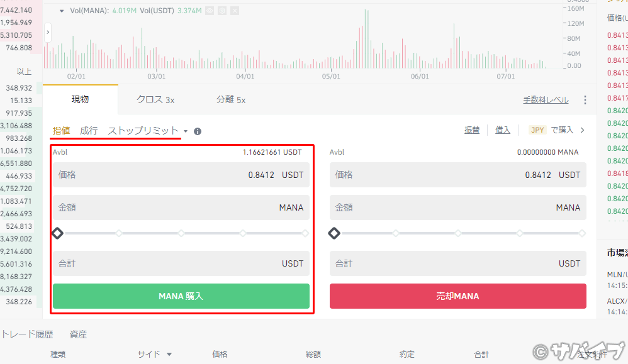This screenshot has height=364, width=628.
Task: Select order book quantity 7,442.140
Action: [16, 10]
